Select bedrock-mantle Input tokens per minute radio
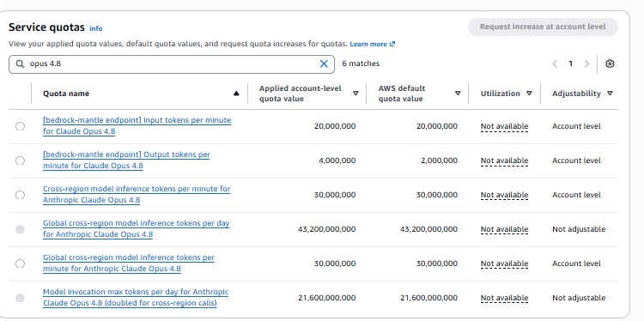This screenshot has width=644, height=321. tap(20, 126)
